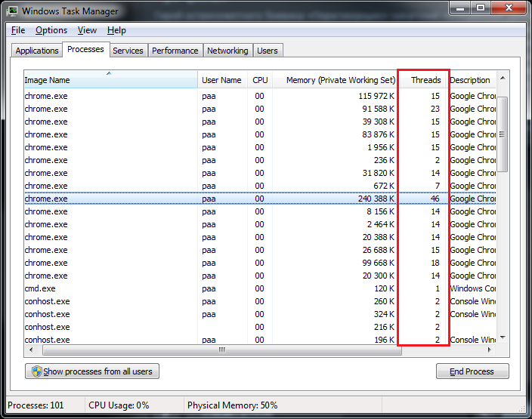Sort by Image Name column header

coord(110,80)
